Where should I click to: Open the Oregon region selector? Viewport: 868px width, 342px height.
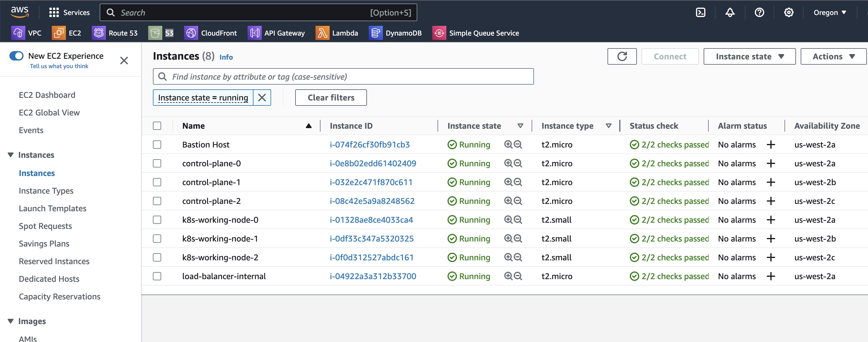point(829,12)
